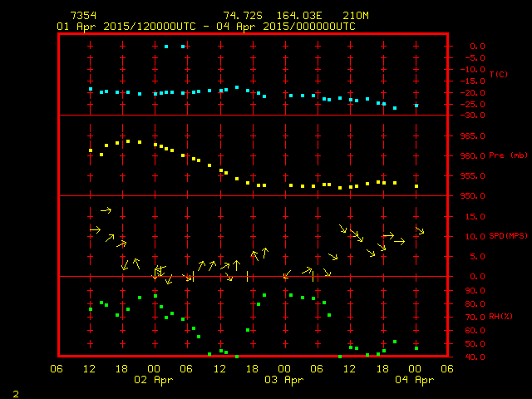The width and height of the screenshot is (532, 399).
Task: Click the -30.0 temperature axis label
Action: (x=473, y=116)
